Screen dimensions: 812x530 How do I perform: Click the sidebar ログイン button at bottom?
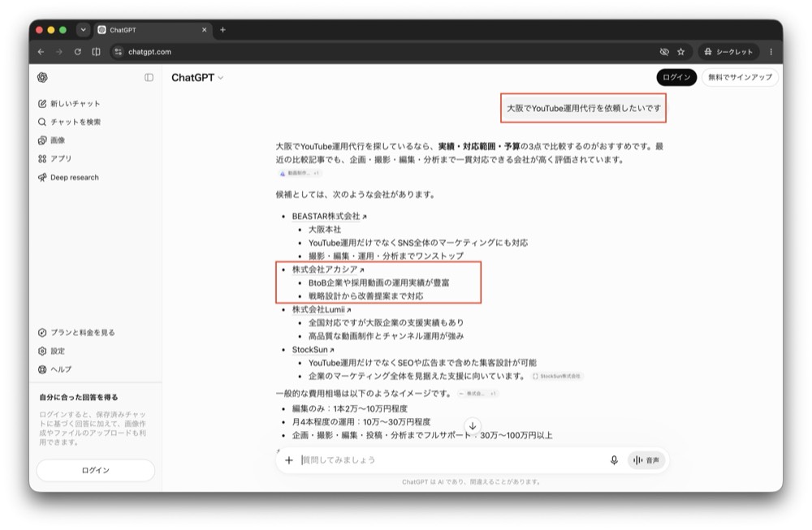[x=95, y=470]
